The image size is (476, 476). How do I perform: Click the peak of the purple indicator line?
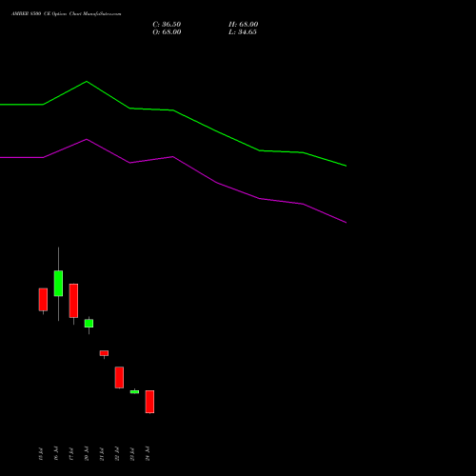coord(87,139)
